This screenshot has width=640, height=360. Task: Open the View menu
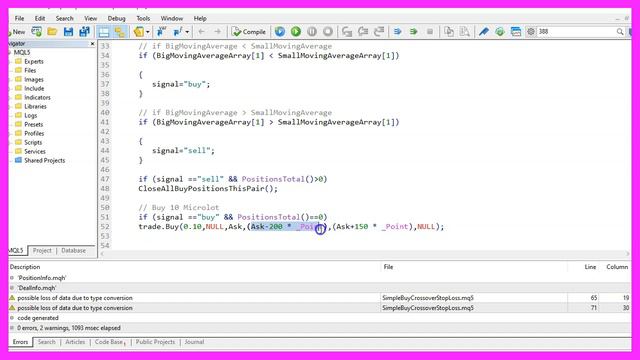pyautogui.click(x=91, y=18)
